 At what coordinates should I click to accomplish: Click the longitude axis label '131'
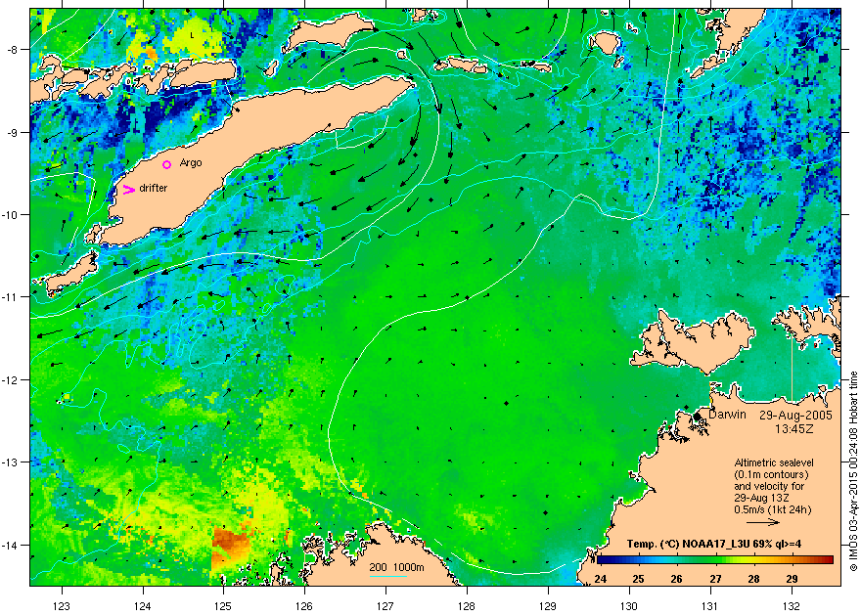710,606
